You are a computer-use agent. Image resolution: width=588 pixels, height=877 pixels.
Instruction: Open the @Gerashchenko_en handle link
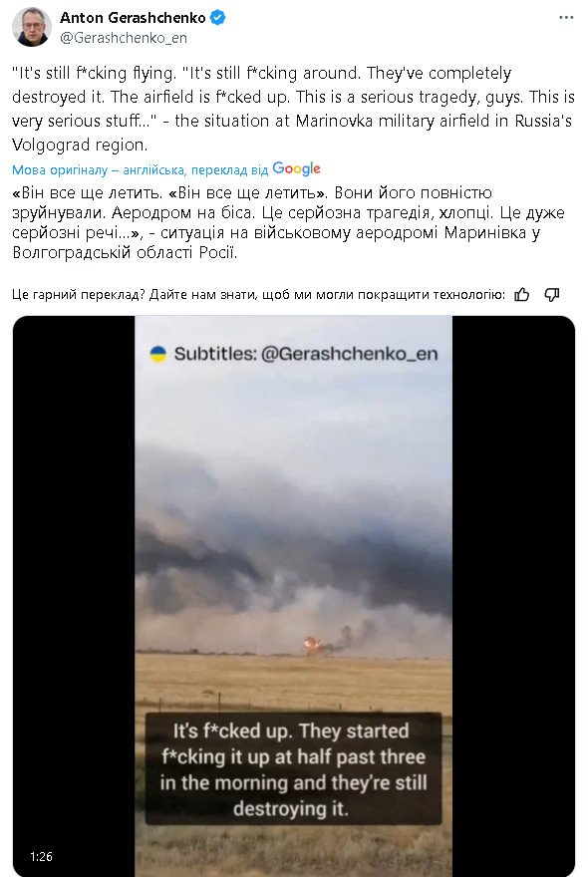[124, 38]
